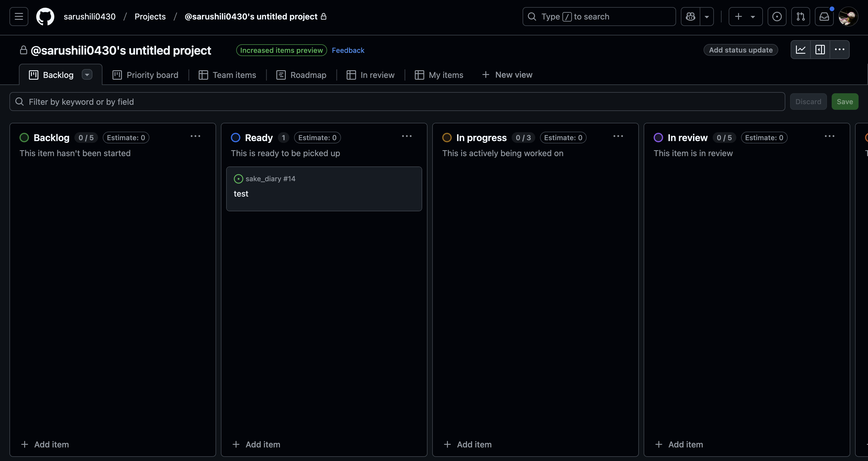Open Pull requests icon in header
The height and width of the screenshot is (461, 868).
[x=801, y=17]
